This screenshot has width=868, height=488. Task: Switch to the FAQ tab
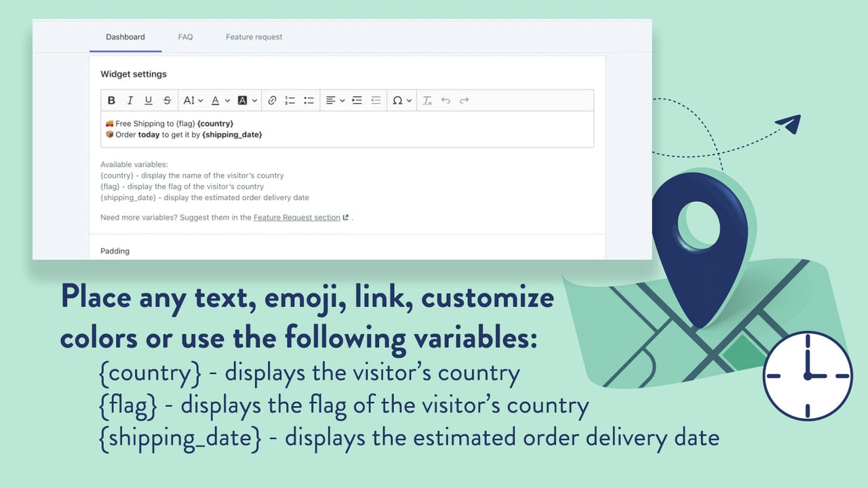186,37
